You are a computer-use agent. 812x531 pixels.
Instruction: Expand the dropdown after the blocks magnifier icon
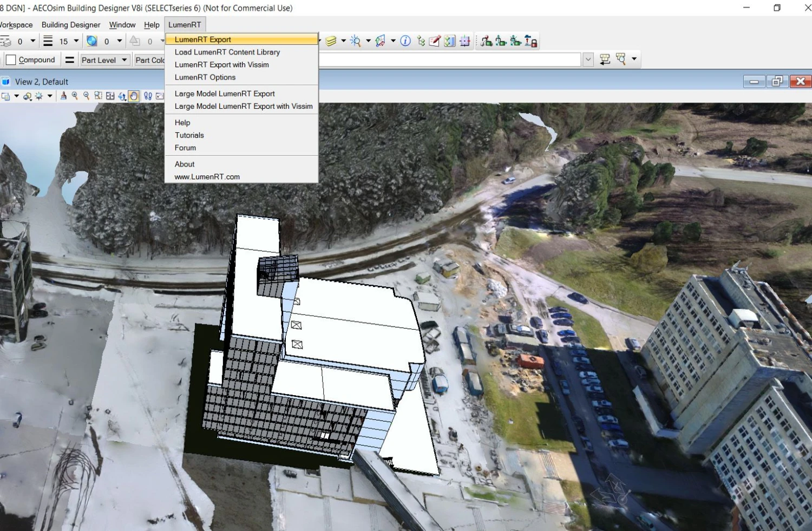pyautogui.click(x=634, y=59)
